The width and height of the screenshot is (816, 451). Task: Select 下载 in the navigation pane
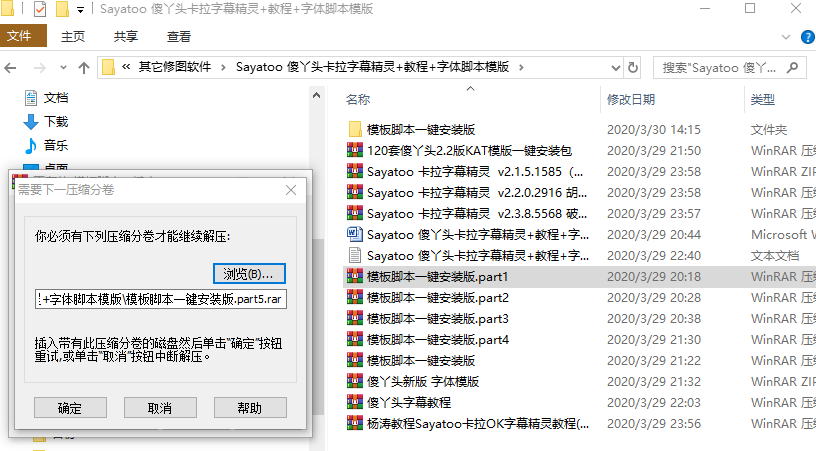click(x=55, y=122)
